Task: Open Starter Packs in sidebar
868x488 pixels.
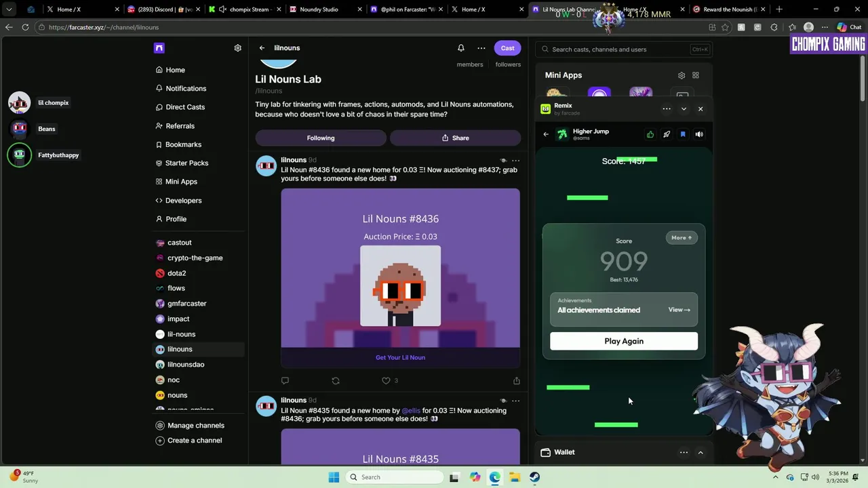Action: [182, 163]
